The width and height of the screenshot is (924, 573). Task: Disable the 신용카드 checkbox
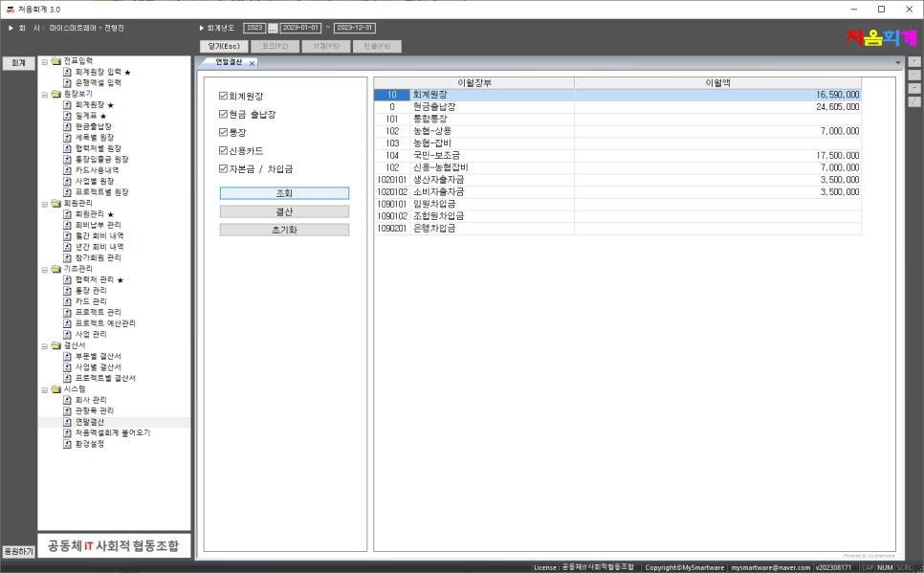[223, 150]
